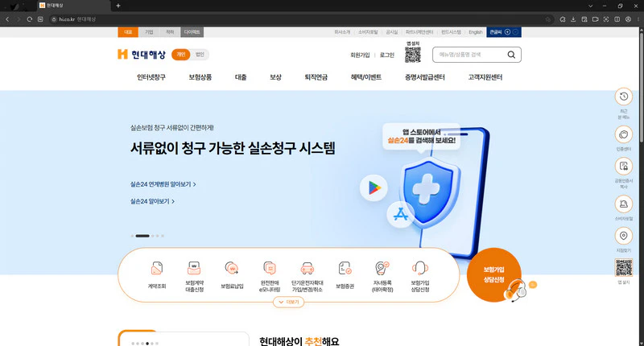This screenshot has height=346, width=644.
Task: Open the 보험계약 대출신청 icon
Action: [x=194, y=269]
